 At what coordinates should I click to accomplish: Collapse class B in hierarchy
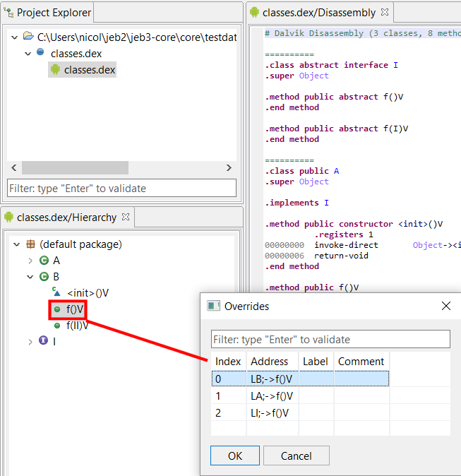coord(30,277)
